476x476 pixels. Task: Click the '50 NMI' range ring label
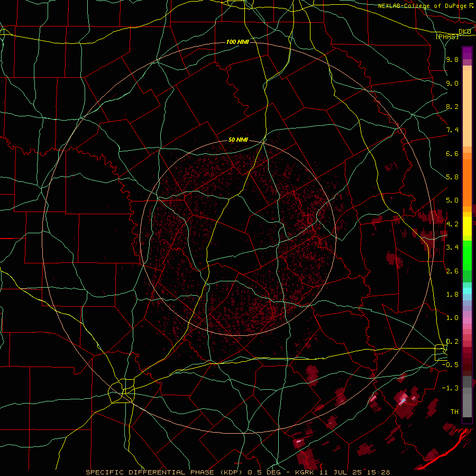238,140
